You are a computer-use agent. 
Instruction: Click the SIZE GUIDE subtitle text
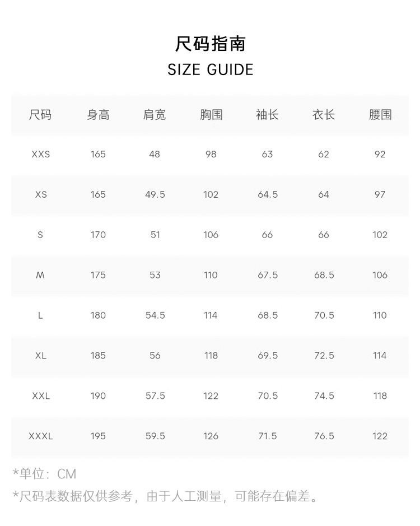tap(210, 69)
